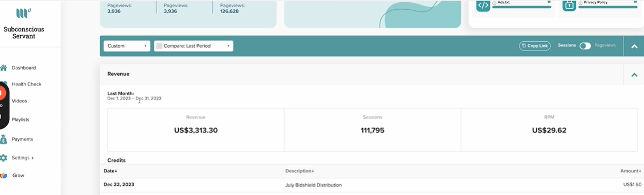The width and height of the screenshot is (644, 195).
Task: Click the Privacy Policy padlock icon
Action: 569,5
